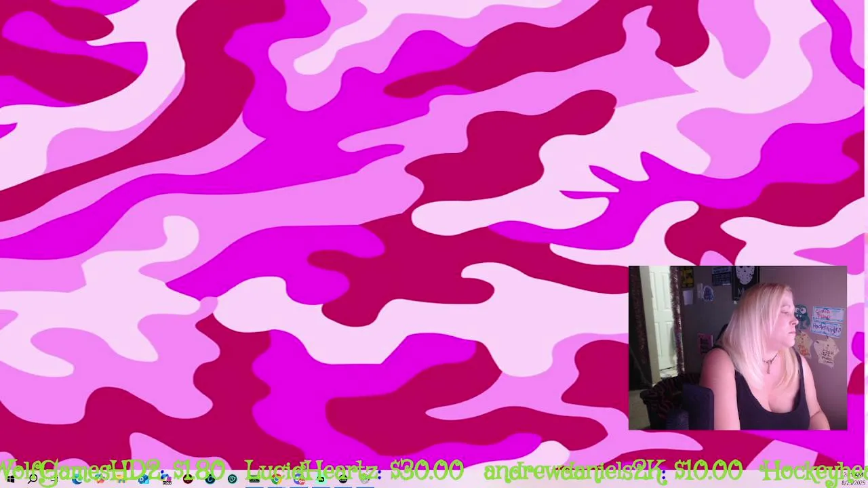Screen dimensions: 868x488
Task: Open Google Chrome from the taskbar
Action: 276,479
